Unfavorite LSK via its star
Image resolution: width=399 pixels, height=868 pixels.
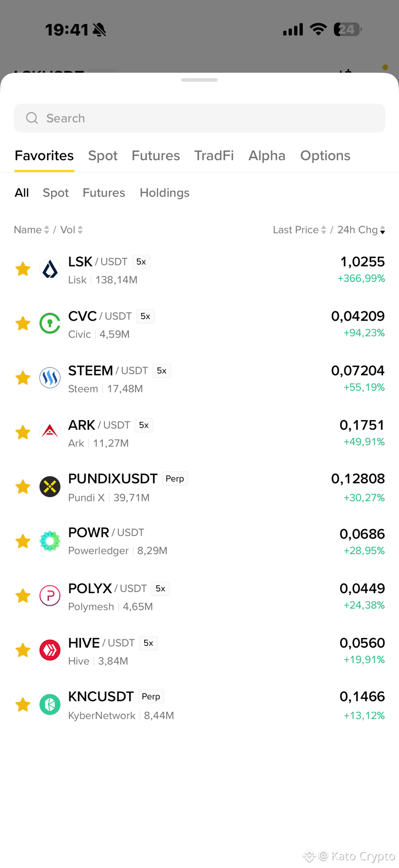pyautogui.click(x=23, y=269)
